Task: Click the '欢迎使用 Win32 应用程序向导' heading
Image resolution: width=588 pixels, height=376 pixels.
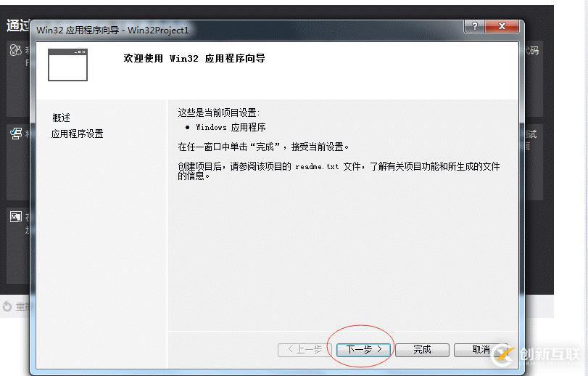Action: tap(194, 59)
